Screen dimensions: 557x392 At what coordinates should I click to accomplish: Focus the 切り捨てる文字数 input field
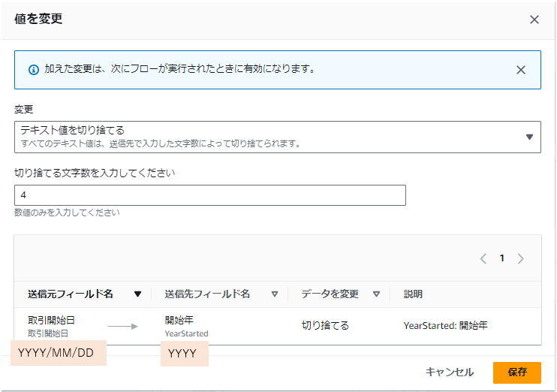pyautogui.click(x=209, y=195)
